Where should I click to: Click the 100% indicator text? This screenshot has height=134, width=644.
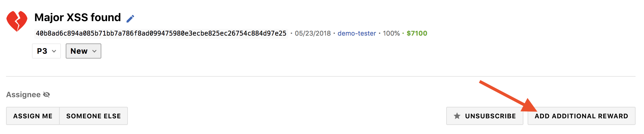pos(391,33)
